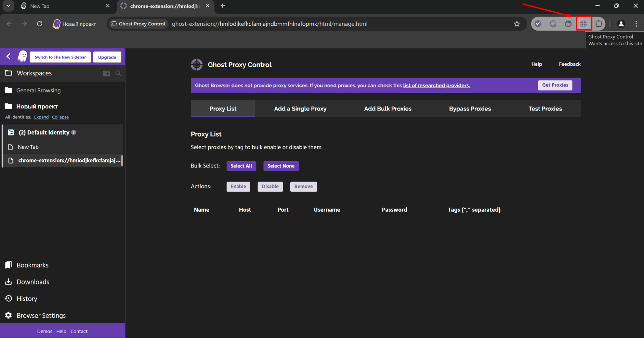Click the Feedback link
Image resolution: width=644 pixels, height=338 pixels.
(569, 64)
